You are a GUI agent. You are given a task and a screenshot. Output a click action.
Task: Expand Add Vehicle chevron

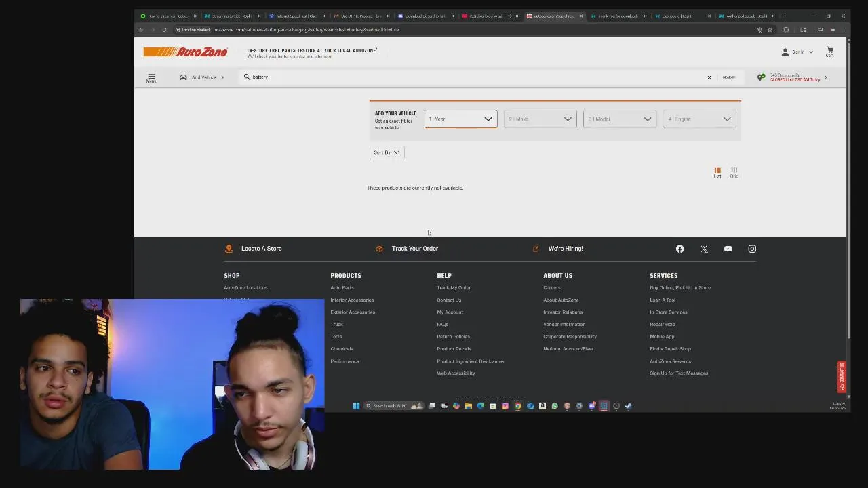tap(222, 77)
